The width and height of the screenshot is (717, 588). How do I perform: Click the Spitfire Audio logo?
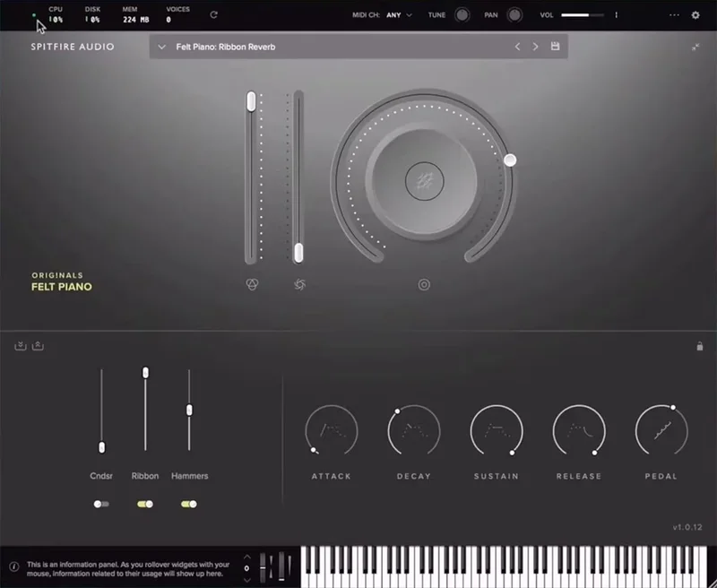tap(73, 47)
